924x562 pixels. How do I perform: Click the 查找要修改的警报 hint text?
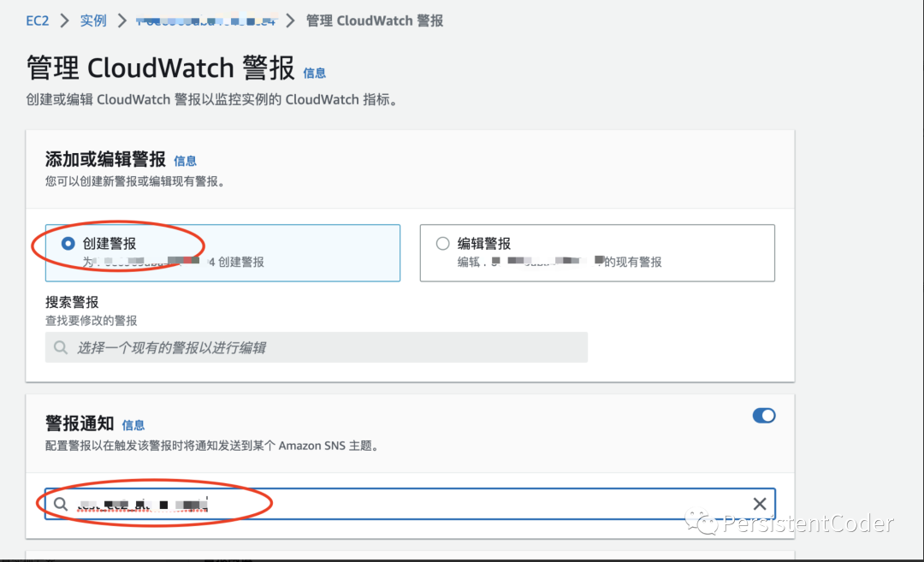[92, 321]
